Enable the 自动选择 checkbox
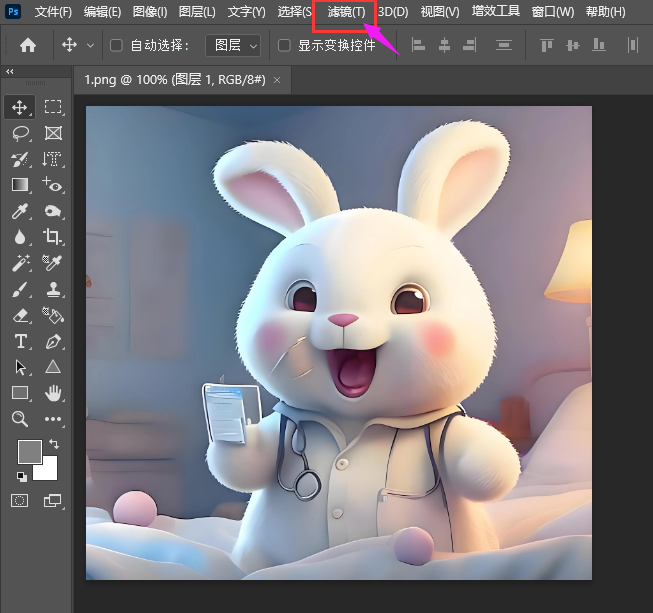 pos(116,45)
